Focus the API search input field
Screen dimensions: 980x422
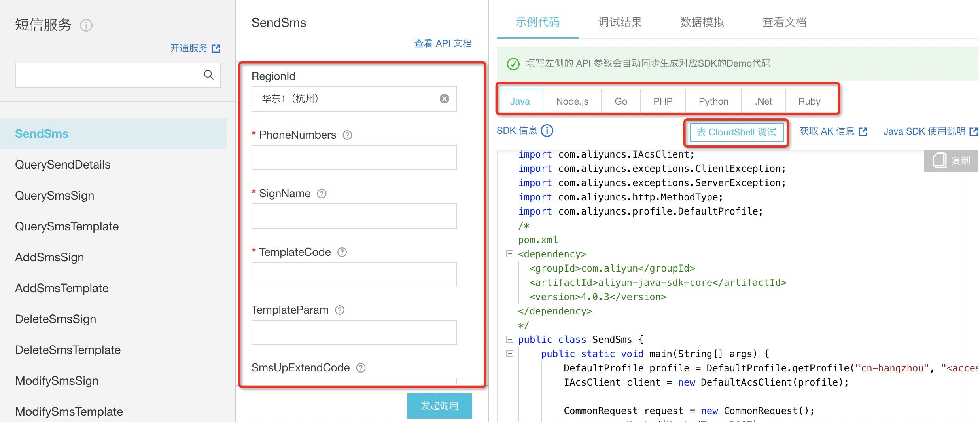pyautogui.click(x=118, y=75)
